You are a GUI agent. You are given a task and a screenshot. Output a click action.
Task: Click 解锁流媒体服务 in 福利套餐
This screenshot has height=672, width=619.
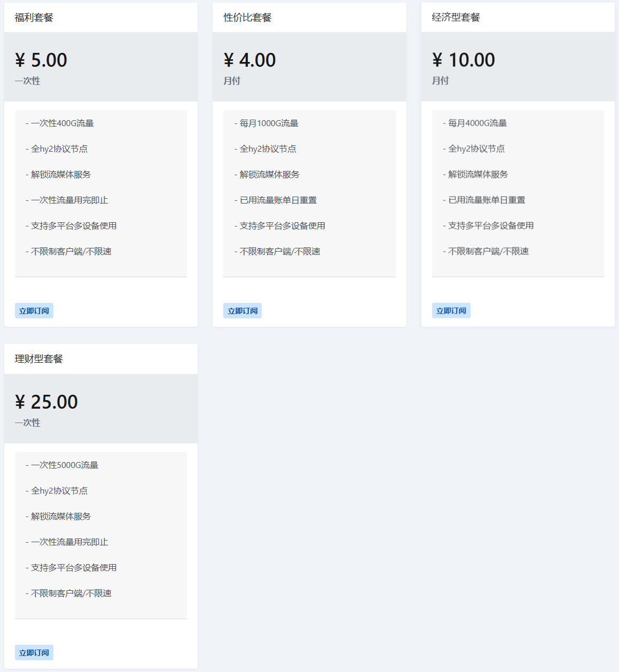[58, 175]
